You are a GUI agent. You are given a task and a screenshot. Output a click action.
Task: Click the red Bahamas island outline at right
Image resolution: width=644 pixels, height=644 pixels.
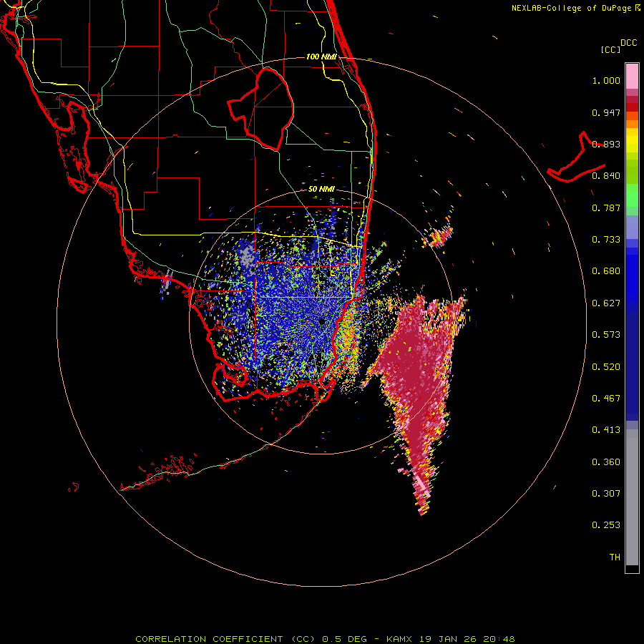coord(576,158)
